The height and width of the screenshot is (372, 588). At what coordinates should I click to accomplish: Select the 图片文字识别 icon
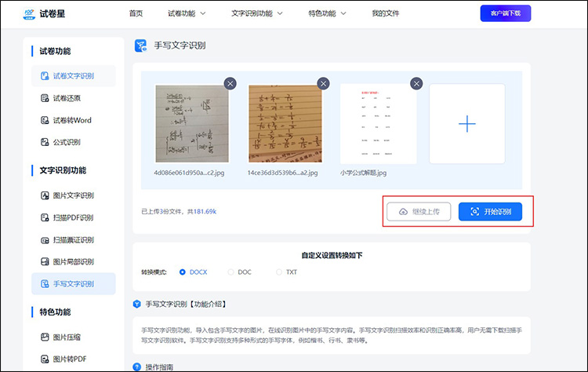45,195
